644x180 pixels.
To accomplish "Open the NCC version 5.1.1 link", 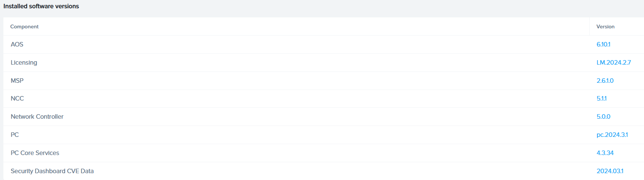I will (x=601, y=98).
